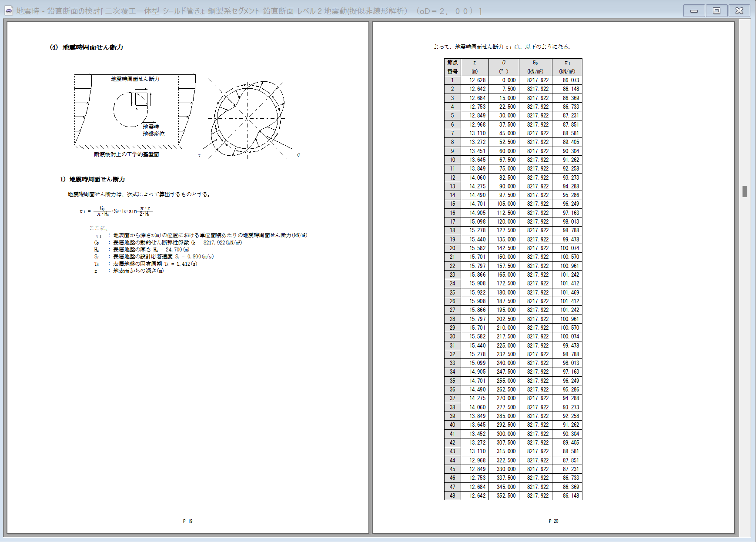Minimize the print preview window

coord(694,11)
